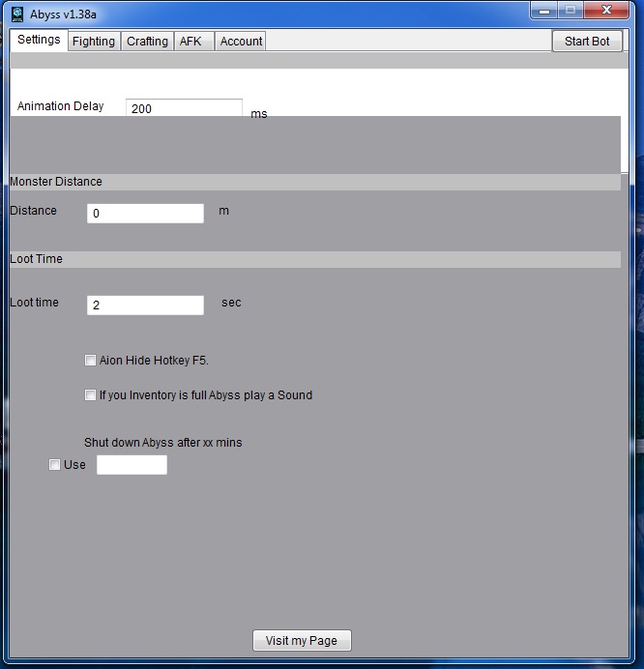Click the Loot time input field
The height and width of the screenshot is (669, 644).
145,305
